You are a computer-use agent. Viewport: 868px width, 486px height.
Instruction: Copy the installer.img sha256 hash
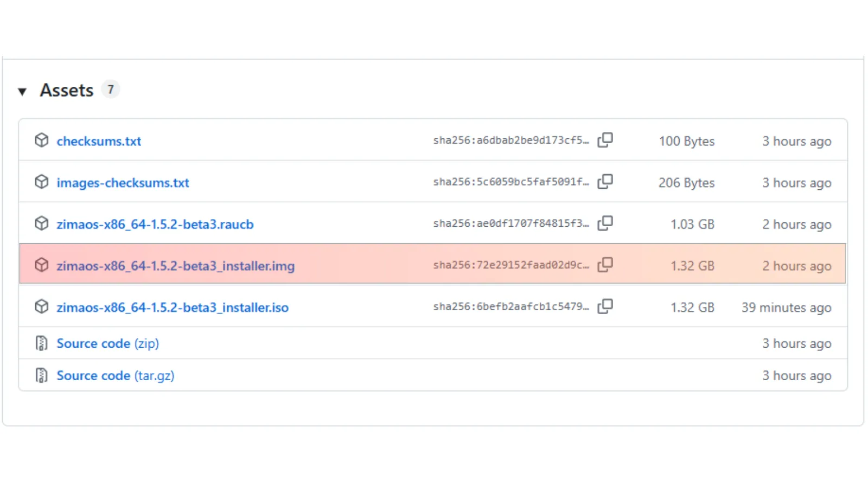tap(605, 265)
